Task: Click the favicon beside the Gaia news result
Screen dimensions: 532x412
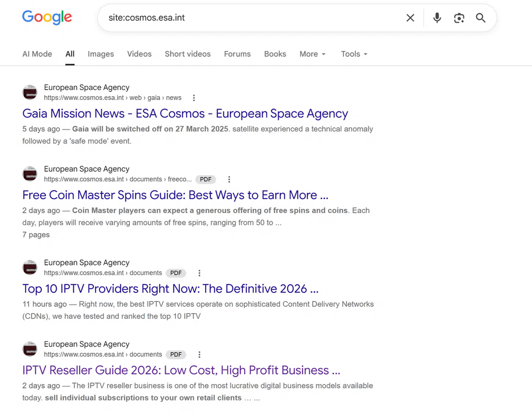Action: pyautogui.click(x=30, y=92)
